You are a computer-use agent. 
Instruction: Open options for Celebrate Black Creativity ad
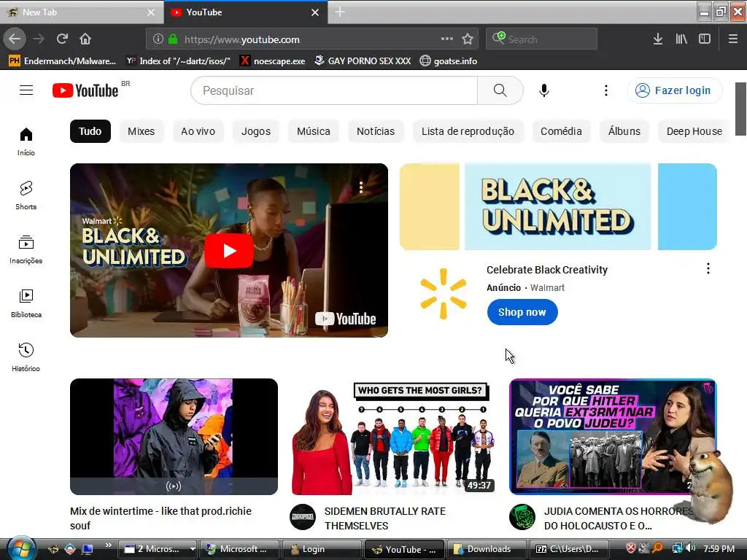[x=708, y=268]
